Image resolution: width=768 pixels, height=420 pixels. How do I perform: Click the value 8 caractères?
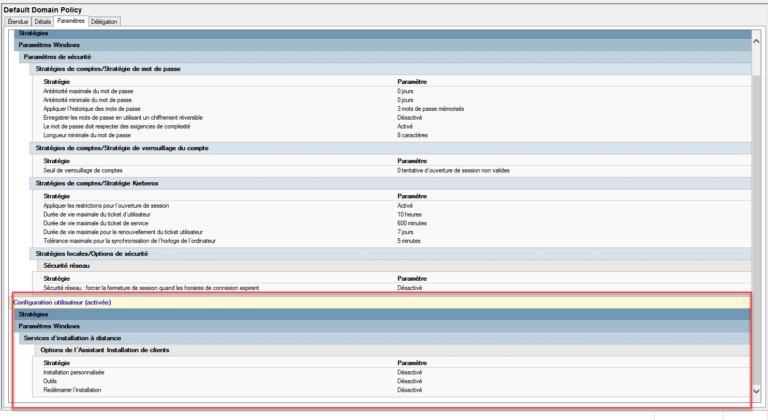[412, 135]
